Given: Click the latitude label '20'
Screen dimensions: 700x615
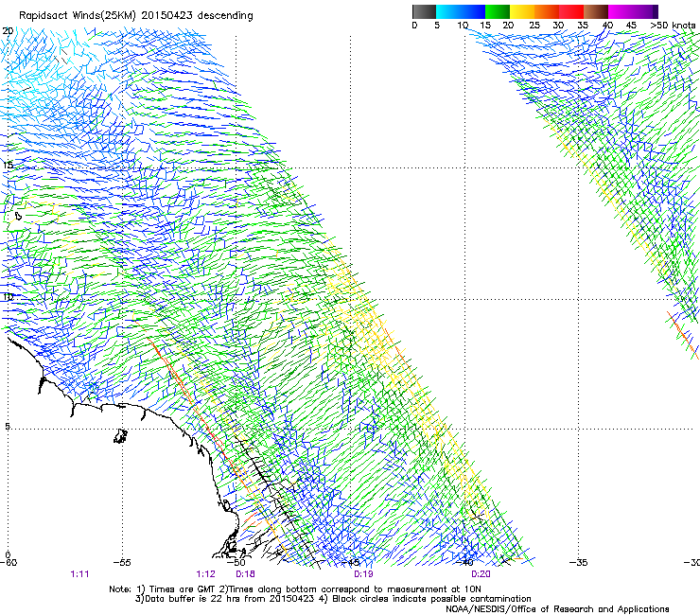Looking at the screenshot, I should (x=8, y=31).
